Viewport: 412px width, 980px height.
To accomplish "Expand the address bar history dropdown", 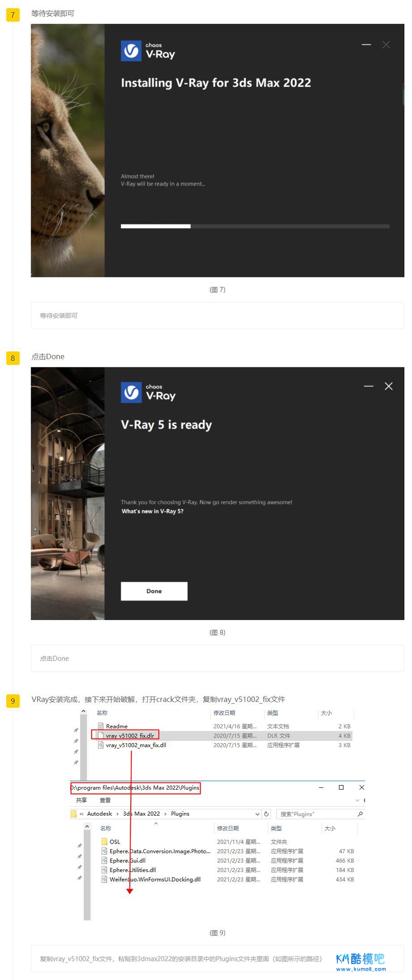I will 257,814.
